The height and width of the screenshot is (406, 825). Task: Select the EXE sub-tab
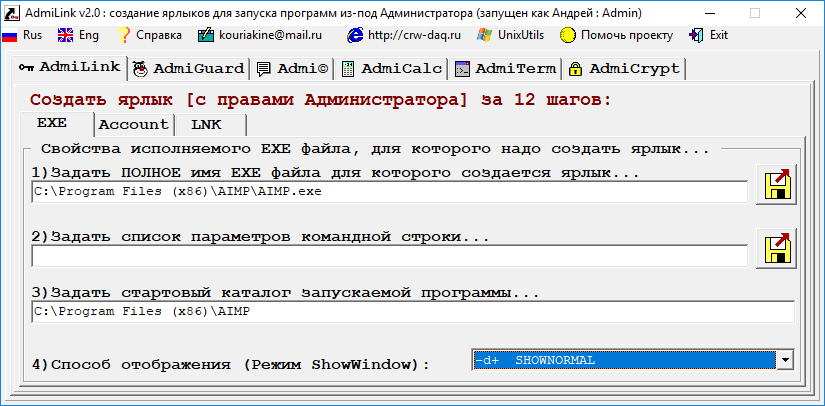click(57, 124)
